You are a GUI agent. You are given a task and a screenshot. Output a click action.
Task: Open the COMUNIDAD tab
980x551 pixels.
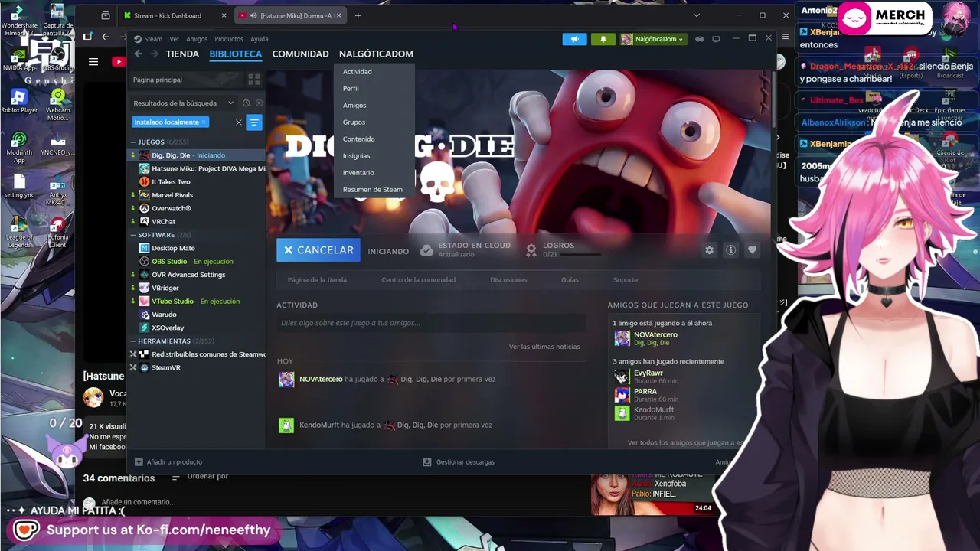[x=300, y=54]
